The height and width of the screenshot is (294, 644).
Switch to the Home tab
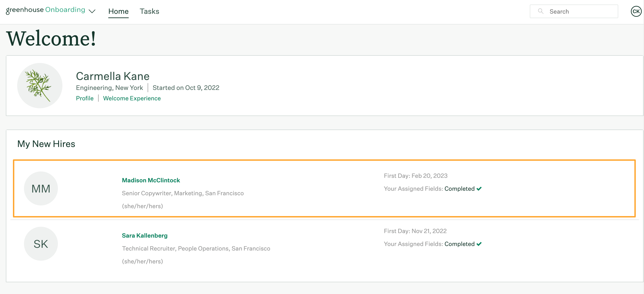point(118,11)
